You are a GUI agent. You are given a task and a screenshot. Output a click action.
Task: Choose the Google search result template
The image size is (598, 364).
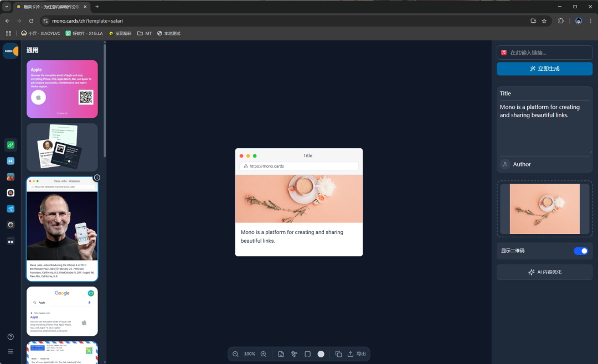[62, 311]
